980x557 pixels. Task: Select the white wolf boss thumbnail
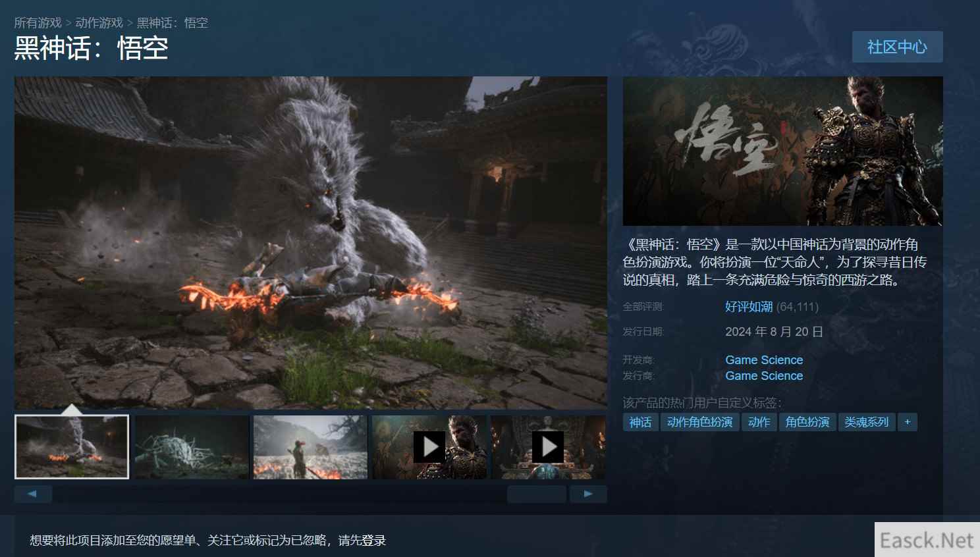pos(72,447)
